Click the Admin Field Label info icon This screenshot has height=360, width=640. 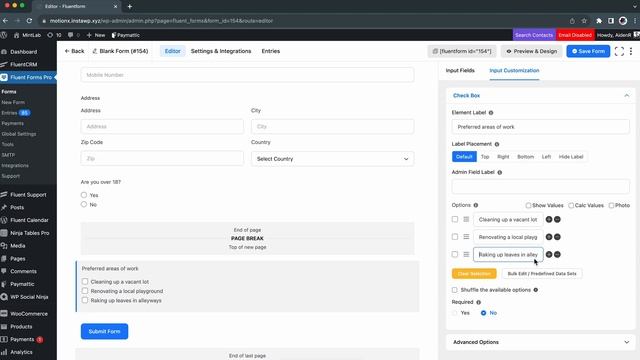click(x=500, y=172)
